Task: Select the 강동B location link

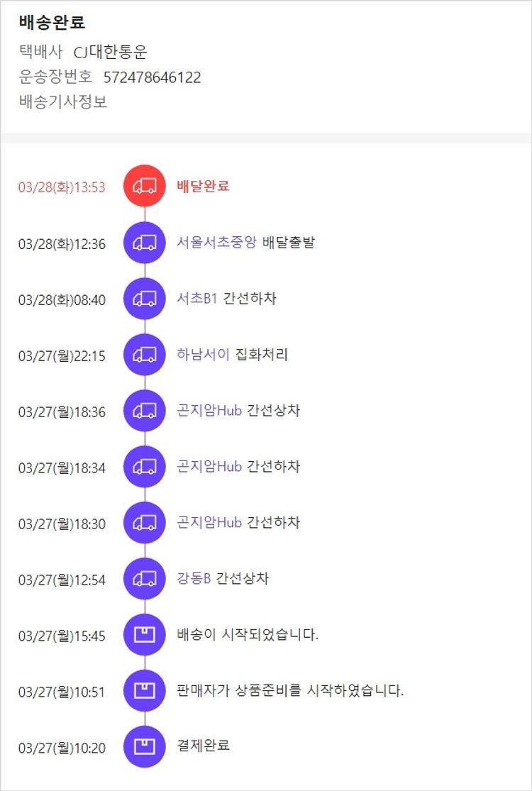Action: coord(194,579)
